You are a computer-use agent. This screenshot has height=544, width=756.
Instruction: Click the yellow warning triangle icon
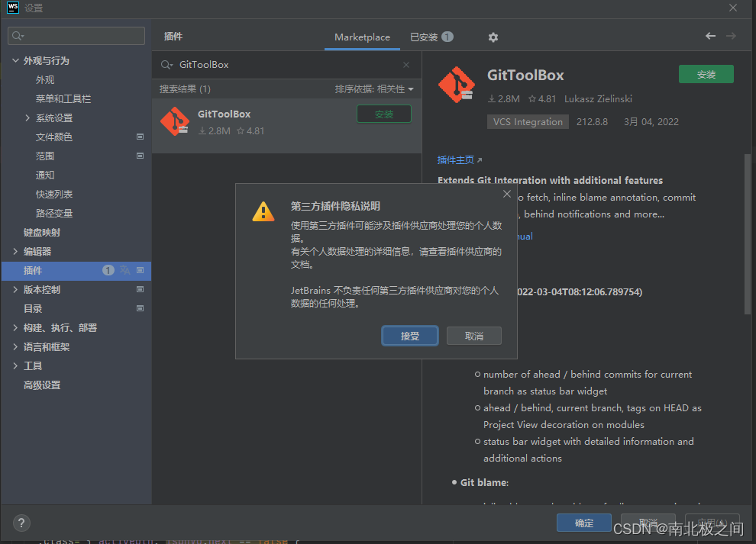click(x=263, y=211)
